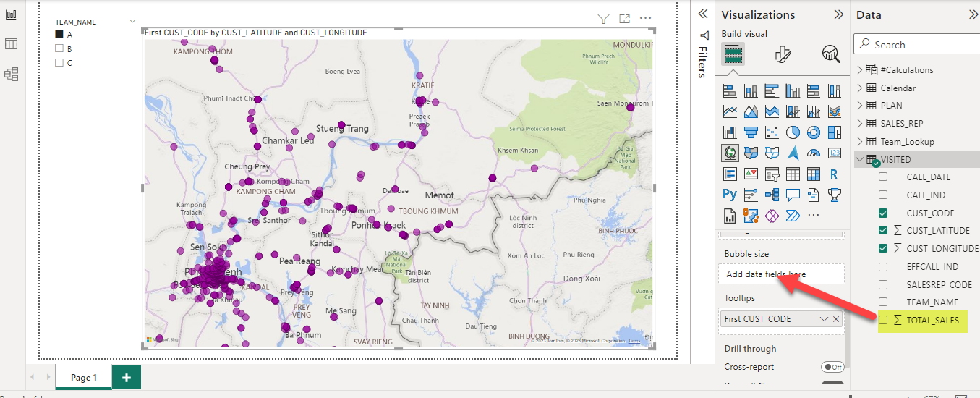Add a new report page
Screen dimensions: 980x398
pos(127,377)
